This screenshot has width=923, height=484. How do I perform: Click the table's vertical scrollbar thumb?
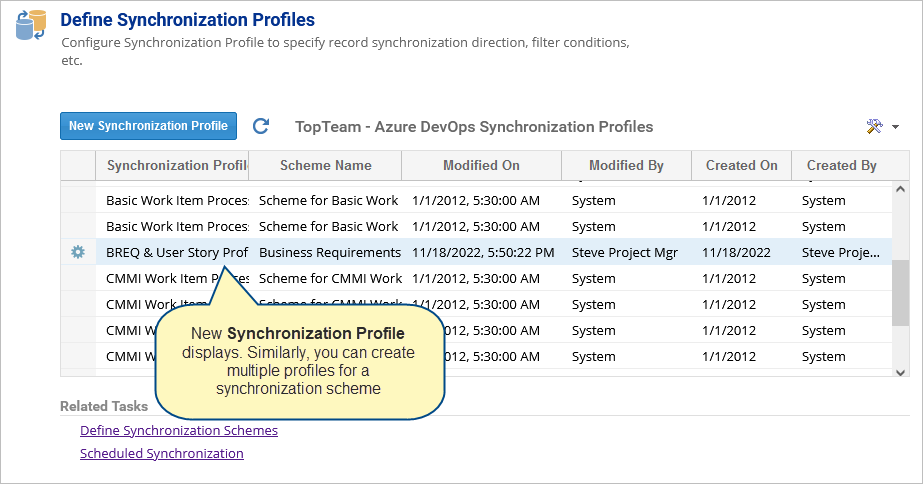tap(900, 293)
